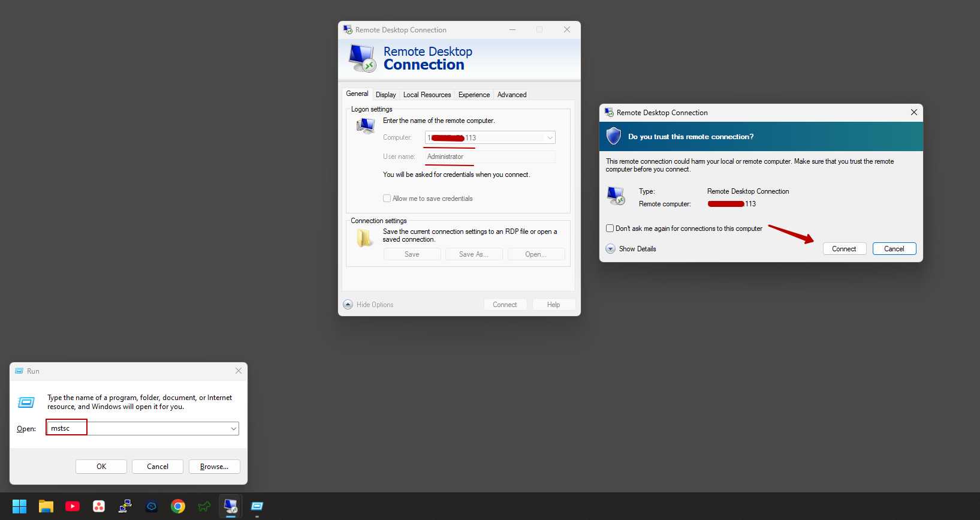This screenshot has width=980, height=520.
Task: Go to the Advanced tab
Action: click(x=511, y=95)
